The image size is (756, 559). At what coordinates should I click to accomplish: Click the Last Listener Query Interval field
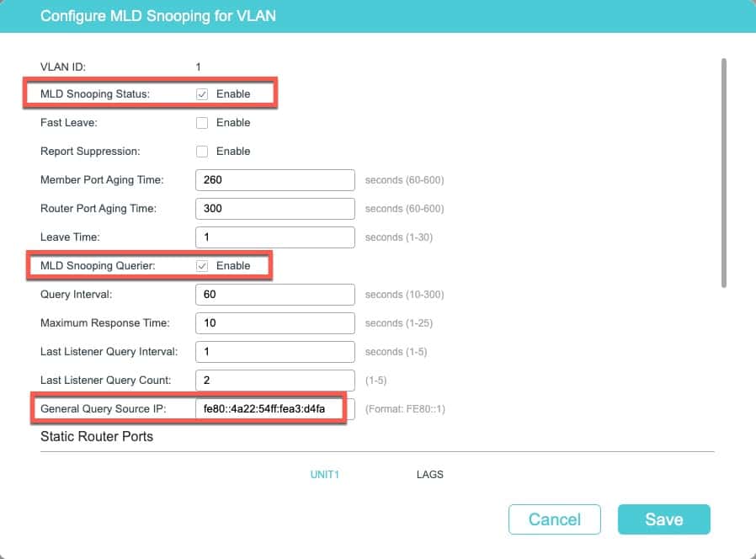pos(275,352)
